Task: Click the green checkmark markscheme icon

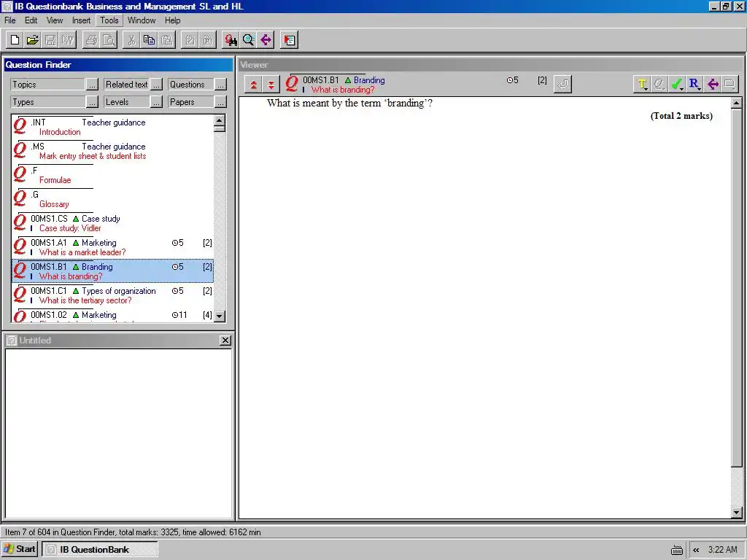Action: (x=677, y=85)
